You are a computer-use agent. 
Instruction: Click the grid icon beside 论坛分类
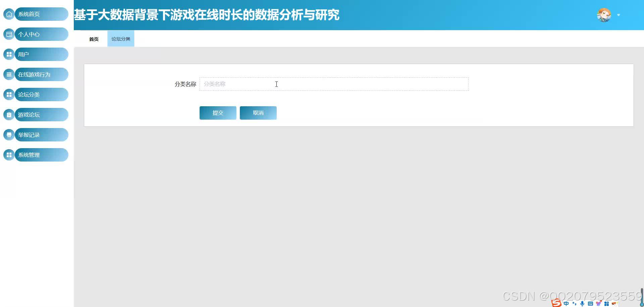tap(9, 95)
